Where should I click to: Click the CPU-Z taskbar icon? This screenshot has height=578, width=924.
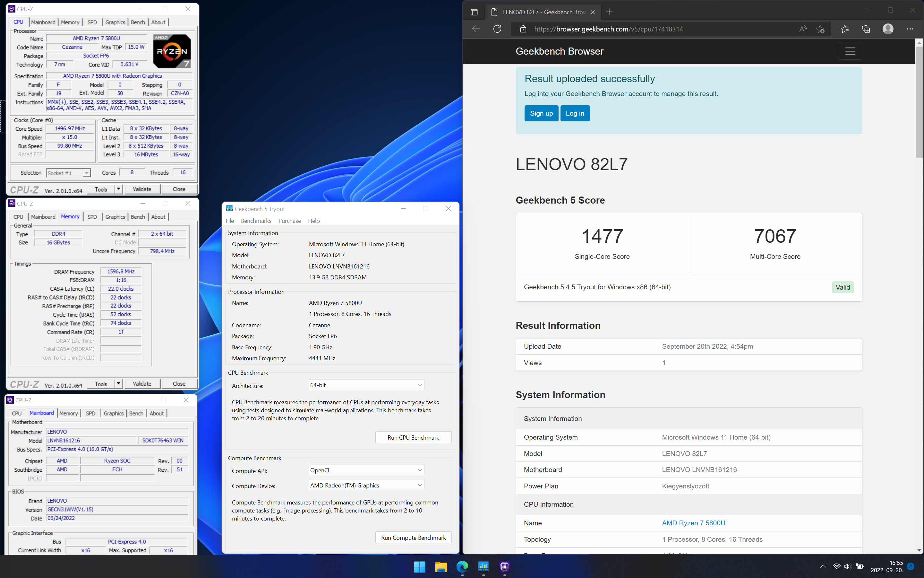tap(505, 566)
